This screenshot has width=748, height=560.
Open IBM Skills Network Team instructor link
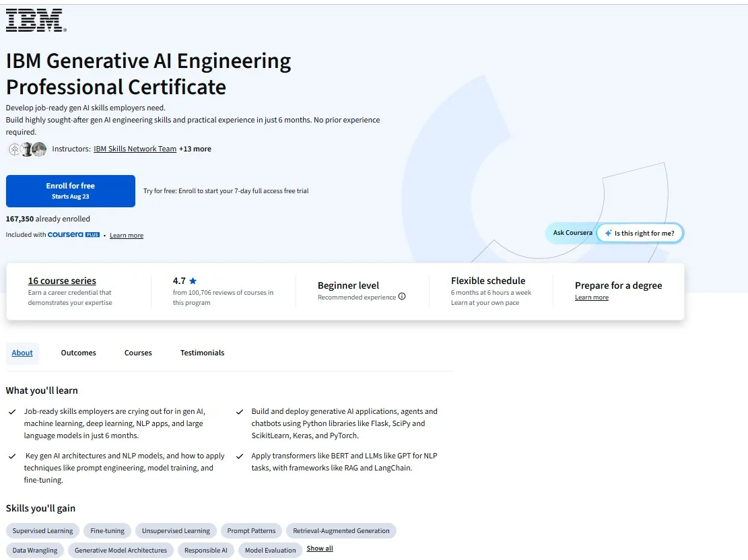[135, 149]
